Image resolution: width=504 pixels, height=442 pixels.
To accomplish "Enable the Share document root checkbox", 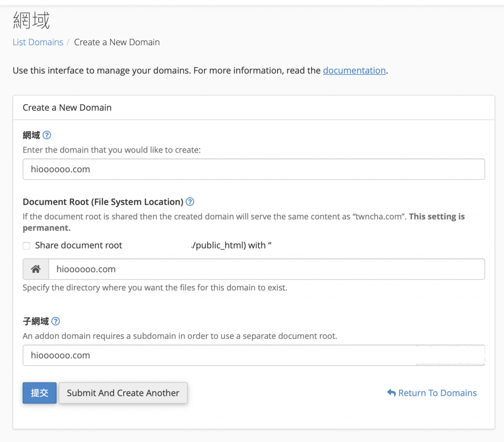I will (27, 246).
